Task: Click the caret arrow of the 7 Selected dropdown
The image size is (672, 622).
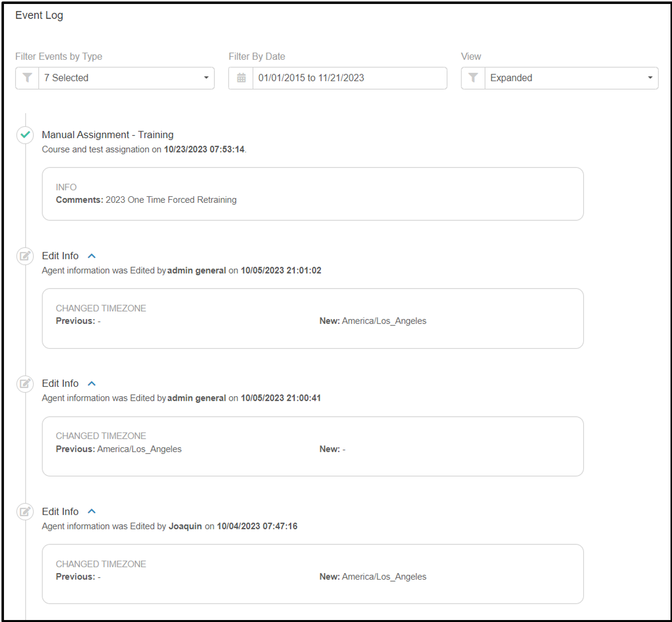Action: [206, 78]
